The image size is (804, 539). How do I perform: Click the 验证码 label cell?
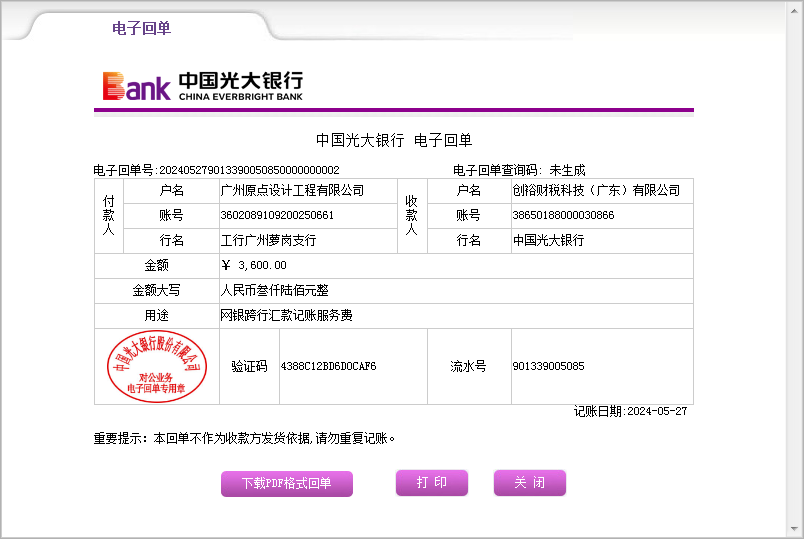point(249,366)
